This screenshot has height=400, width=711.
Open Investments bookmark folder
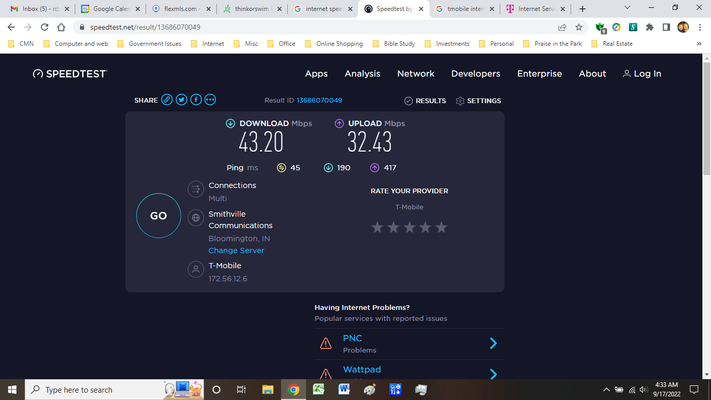point(447,44)
